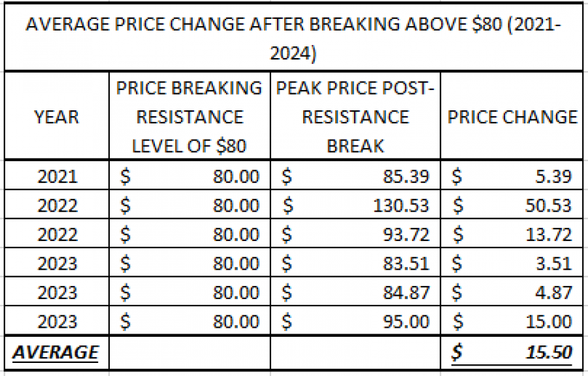588x376 pixels.
Task: Select the 83.51 peak price cell
Action: [x=355, y=262]
